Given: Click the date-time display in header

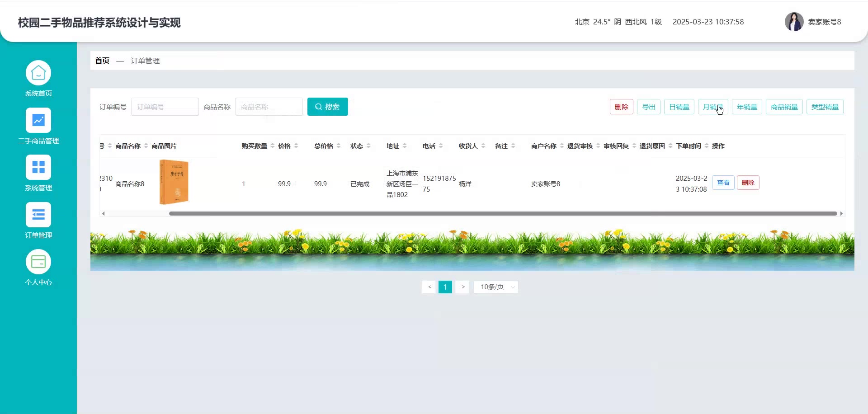Looking at the screenshot, I should tap(708, 22).
